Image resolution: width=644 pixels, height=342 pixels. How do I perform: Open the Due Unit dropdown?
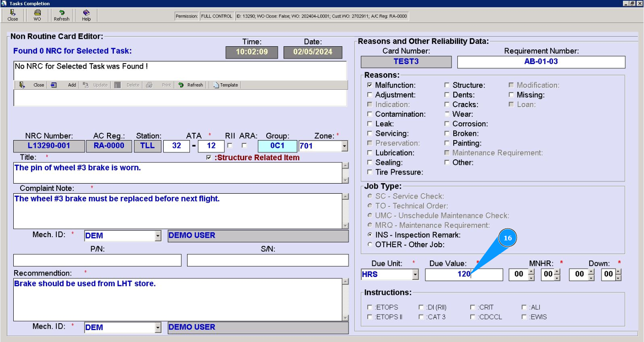pyautogui.click(x=415, y=275)
